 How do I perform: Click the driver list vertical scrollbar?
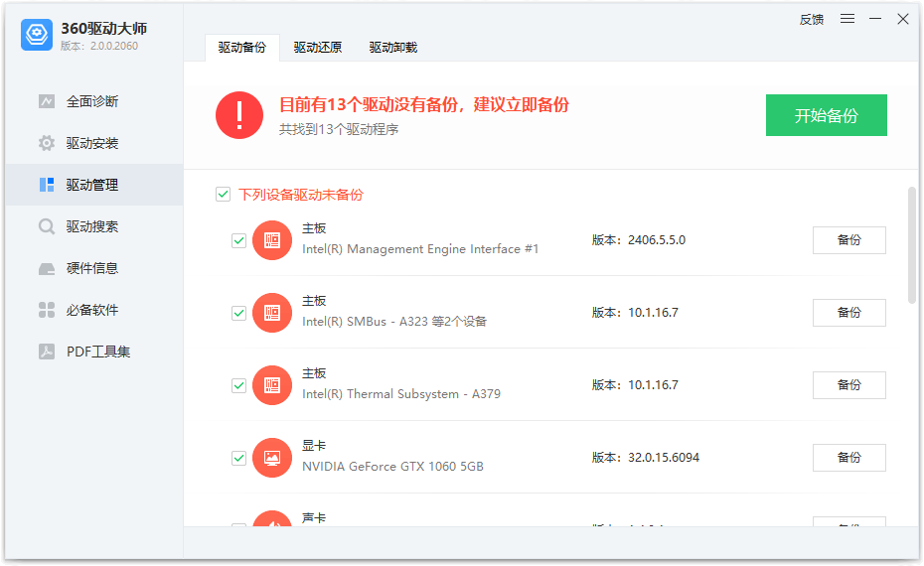912,245
